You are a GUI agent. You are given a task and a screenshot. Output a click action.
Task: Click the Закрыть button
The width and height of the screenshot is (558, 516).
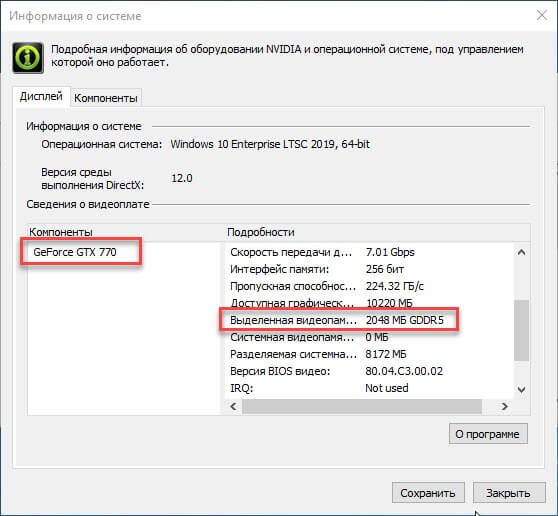[x=509, y=493]
